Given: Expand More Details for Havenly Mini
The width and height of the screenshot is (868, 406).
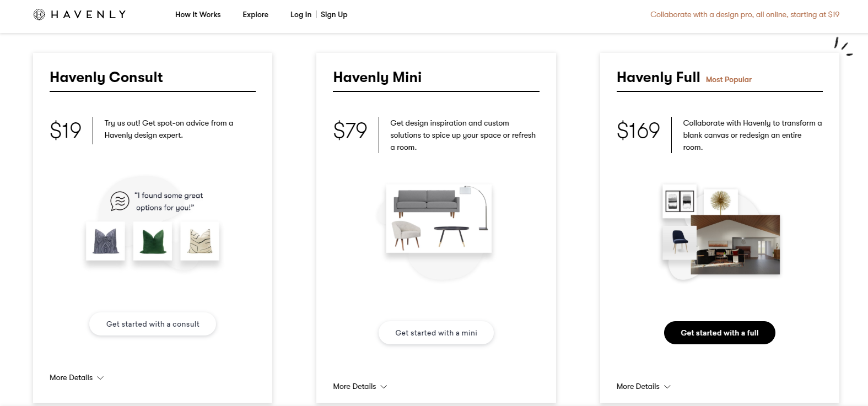Looking at the screenshot, I should [x=360, y=387].
